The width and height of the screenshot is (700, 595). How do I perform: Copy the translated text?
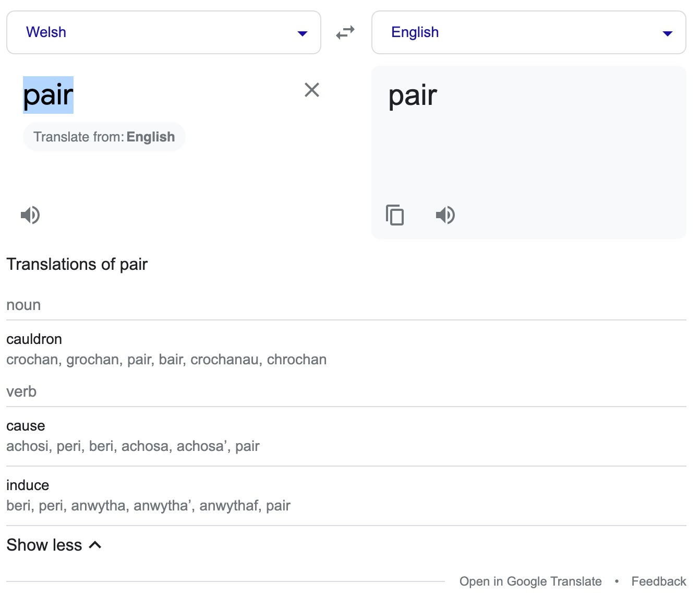tap(395, 215)
